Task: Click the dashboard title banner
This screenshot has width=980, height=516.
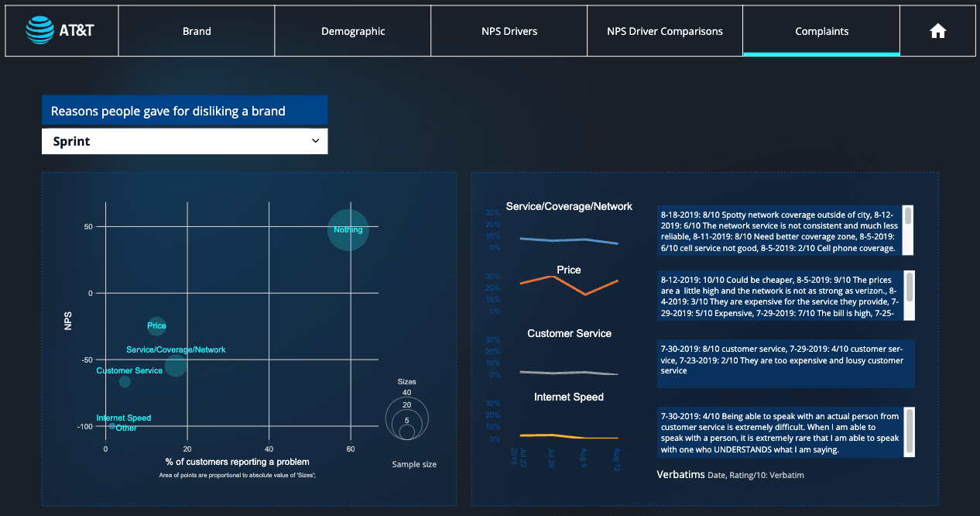Action: pos(184,110)
